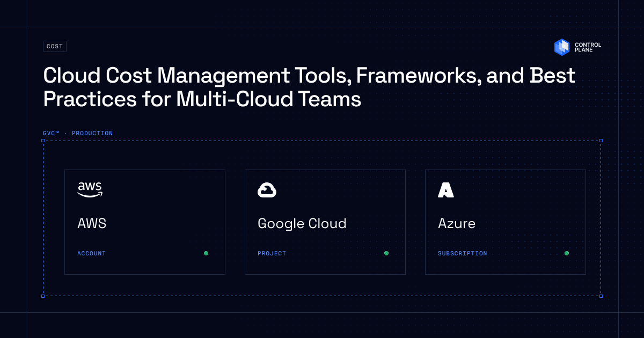Click the Azure card title

pos(457,224)
